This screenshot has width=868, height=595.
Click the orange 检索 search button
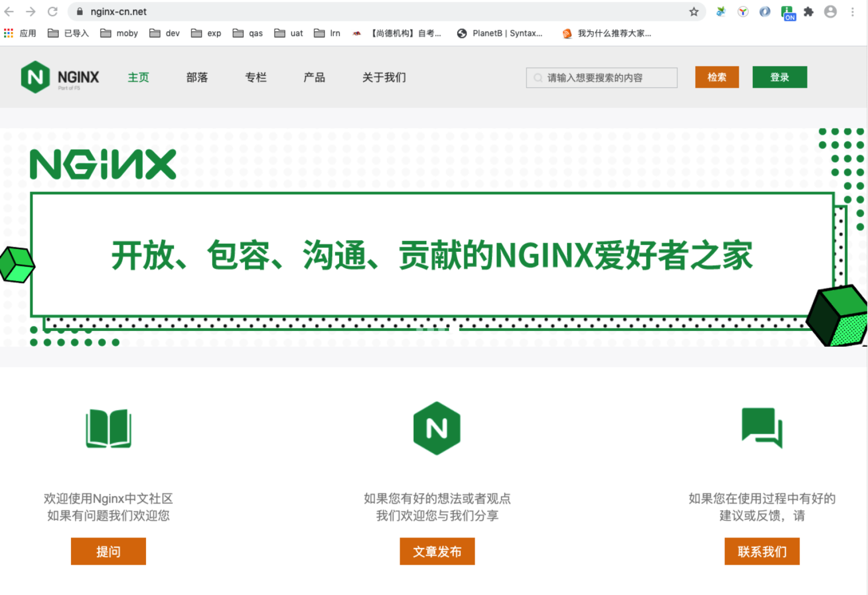(x=717, y=77)
